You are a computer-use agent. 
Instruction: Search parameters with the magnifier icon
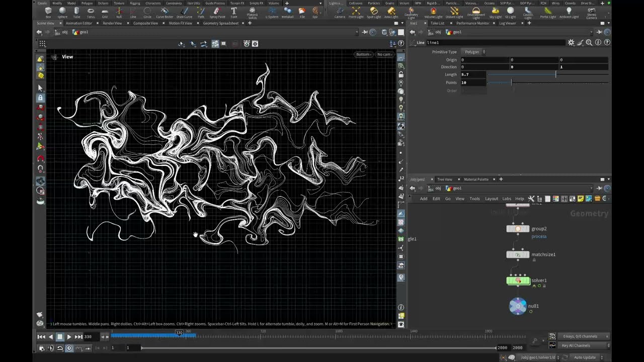click(589, 43)
